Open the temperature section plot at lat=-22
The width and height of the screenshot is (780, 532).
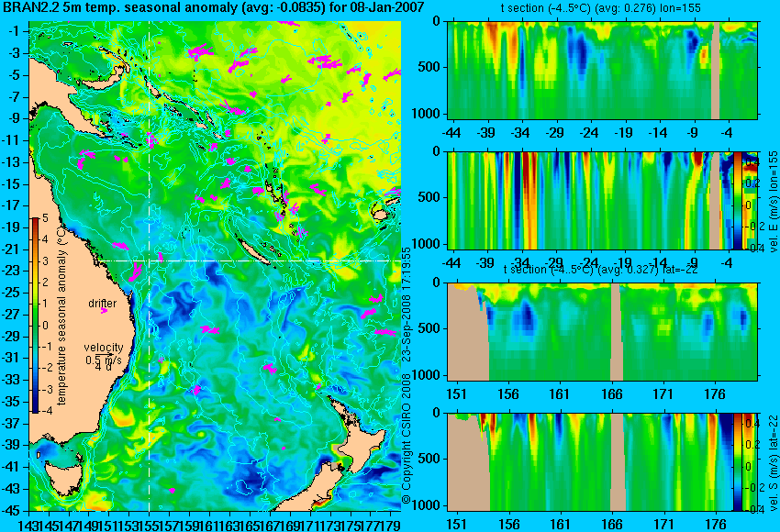click(x=602, y=332)
